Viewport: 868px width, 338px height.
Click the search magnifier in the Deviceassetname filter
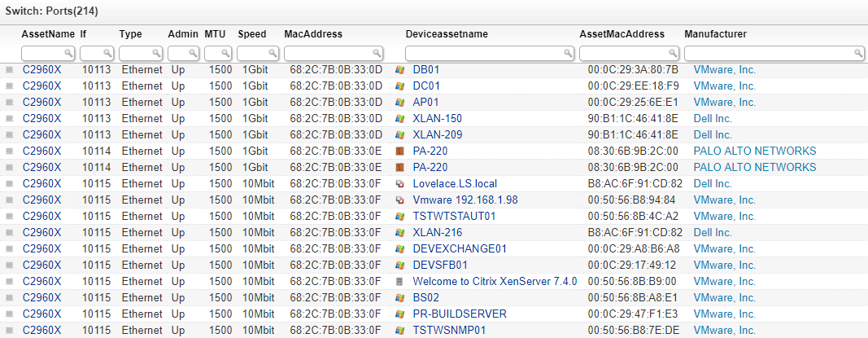[x=569, y=53]
